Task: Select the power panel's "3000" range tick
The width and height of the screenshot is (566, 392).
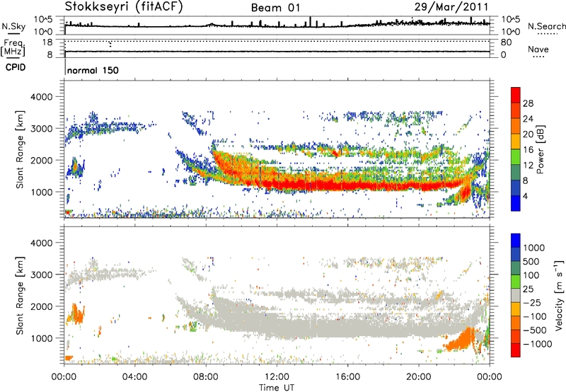Action: tap(41, 129)
